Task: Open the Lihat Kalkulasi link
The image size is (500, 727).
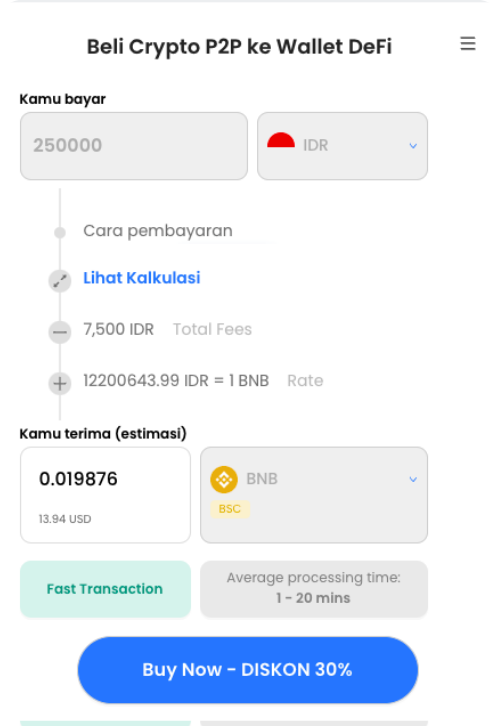Action: coord(141,278)
